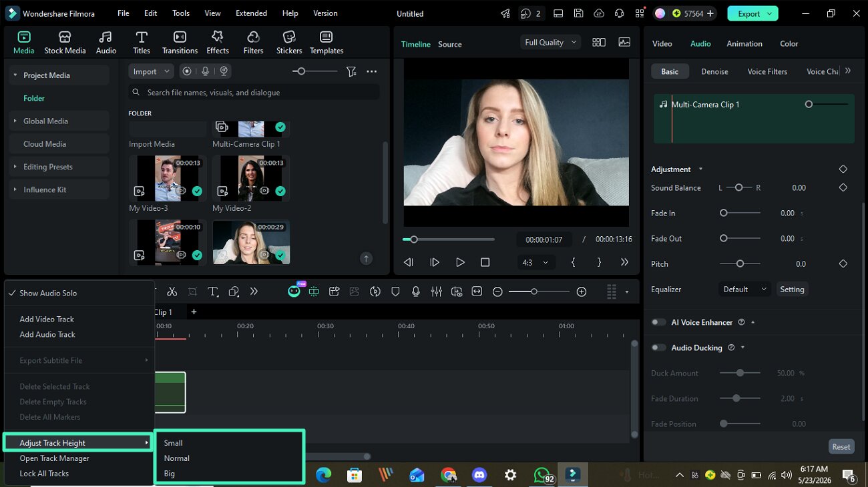Click the Sound Balance keyframe diamond
This screenshot has width=868, height=487.
tap(843, 188)
